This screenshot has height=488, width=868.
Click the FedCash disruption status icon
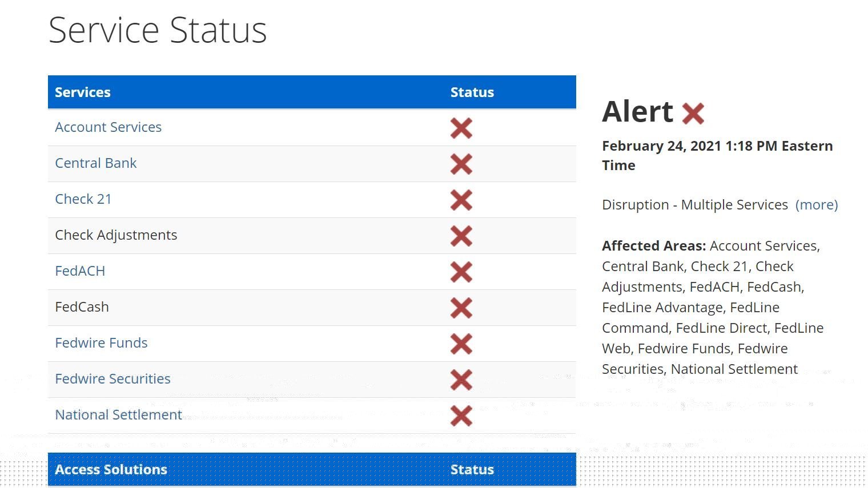461,308
